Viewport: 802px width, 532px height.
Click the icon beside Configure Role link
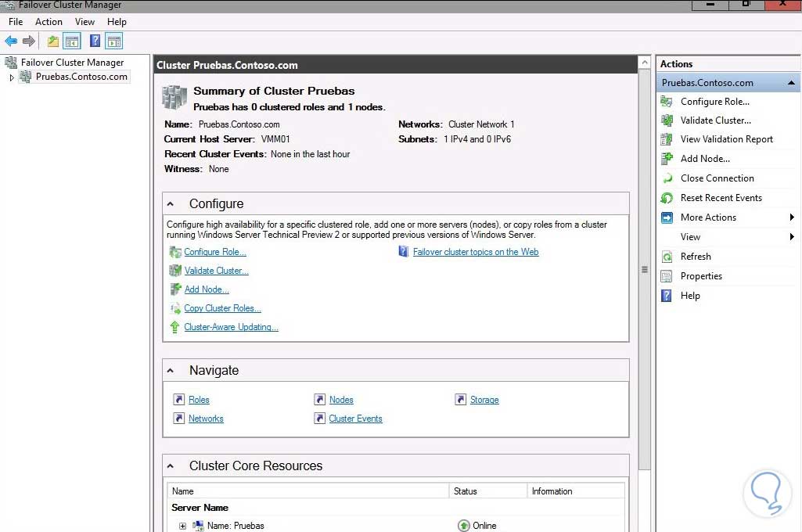click(175, 252)
